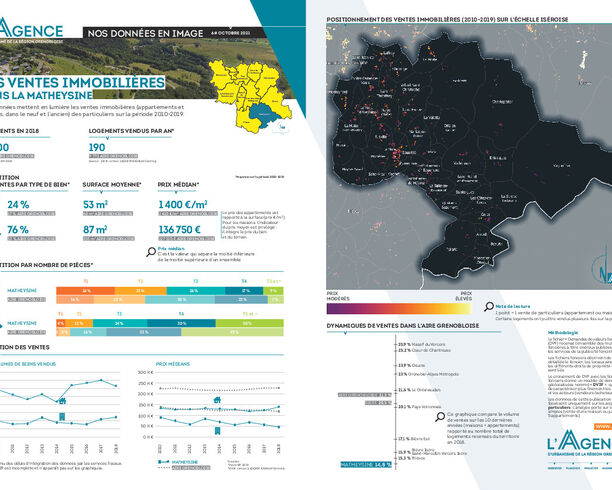Click the Méthodologie heading
Image resolution: width=612 pixels, height=490 pixels.
(563, 333)
